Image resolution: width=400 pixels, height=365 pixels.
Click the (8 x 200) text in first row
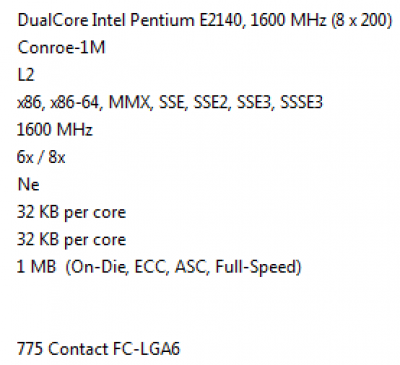pos(362,21)
